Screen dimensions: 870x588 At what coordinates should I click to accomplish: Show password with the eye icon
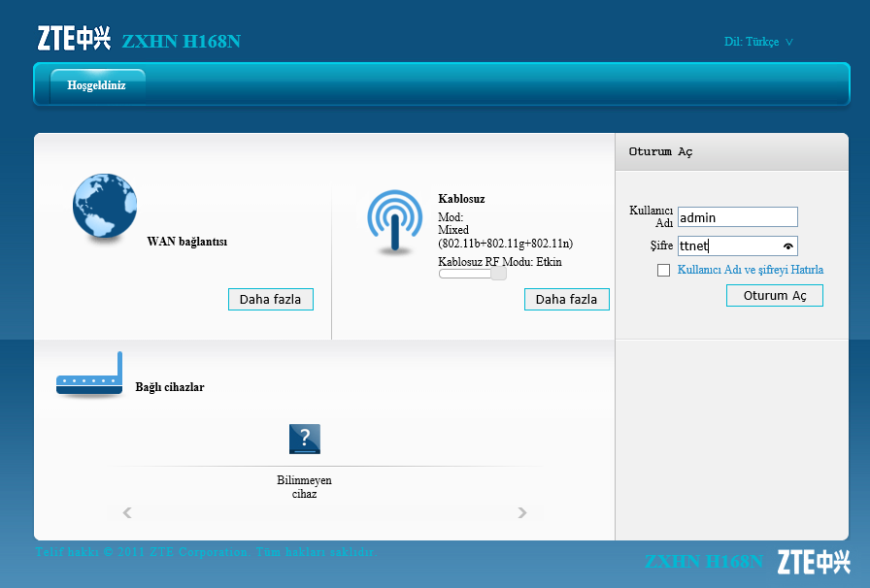tap(787, 246)
